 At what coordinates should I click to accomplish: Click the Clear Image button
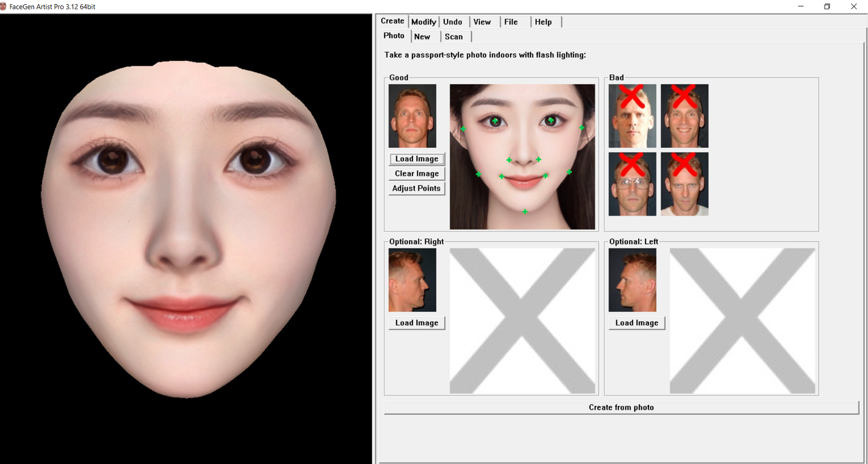[417, 174]
